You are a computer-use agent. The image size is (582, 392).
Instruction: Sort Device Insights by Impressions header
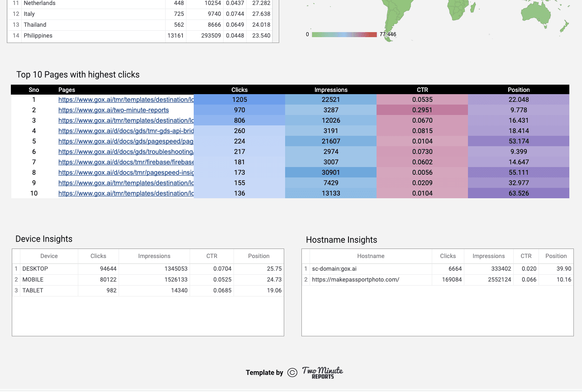154,256
